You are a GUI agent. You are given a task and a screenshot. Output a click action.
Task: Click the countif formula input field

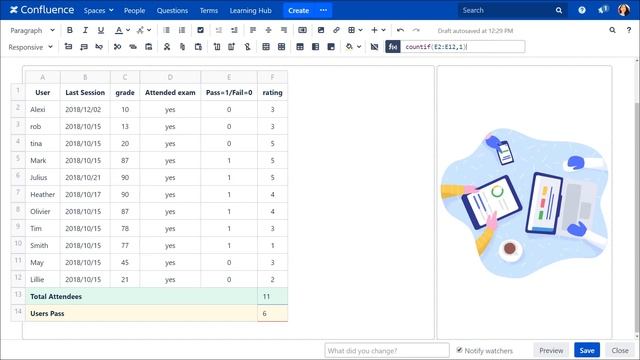463,47
